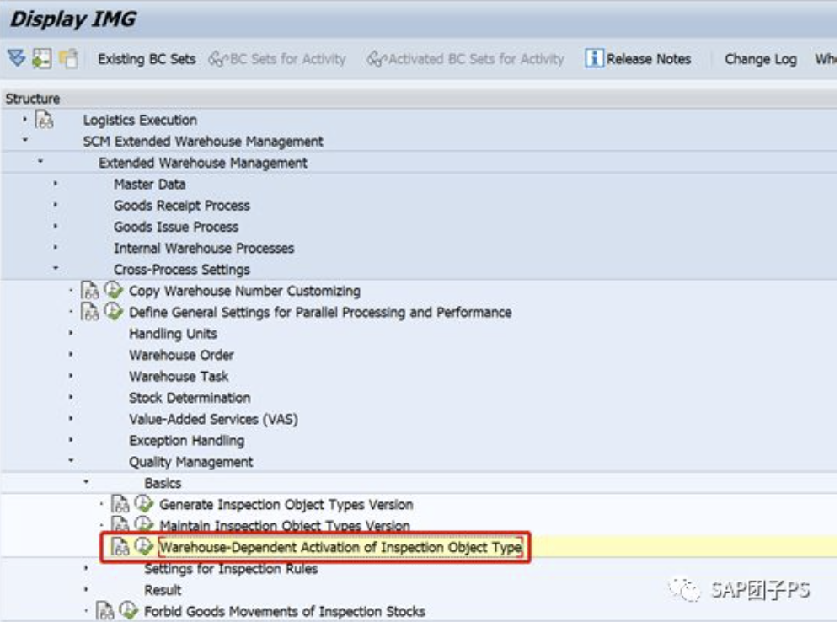The width and height of the screenshot is (840, 622).
Task: Execute Copy Warehouse Number Customizing activity icon
Action: tap(114, 291)
